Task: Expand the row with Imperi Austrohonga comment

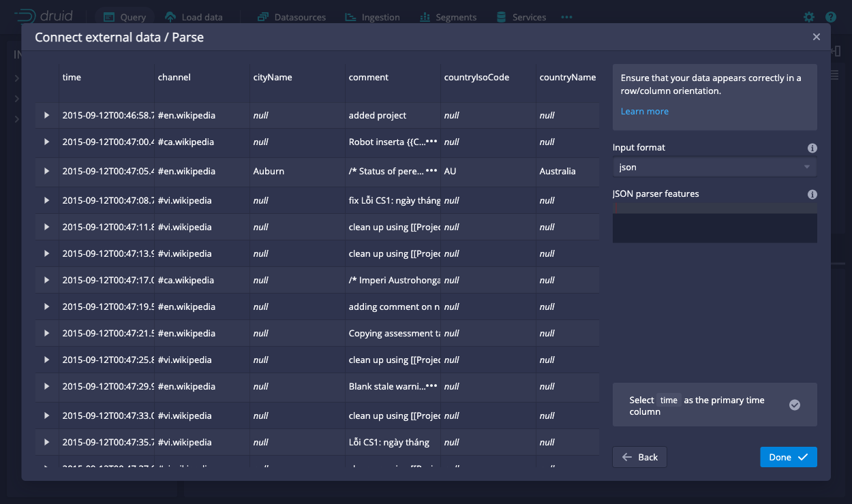Action: [x=47, y=280]
